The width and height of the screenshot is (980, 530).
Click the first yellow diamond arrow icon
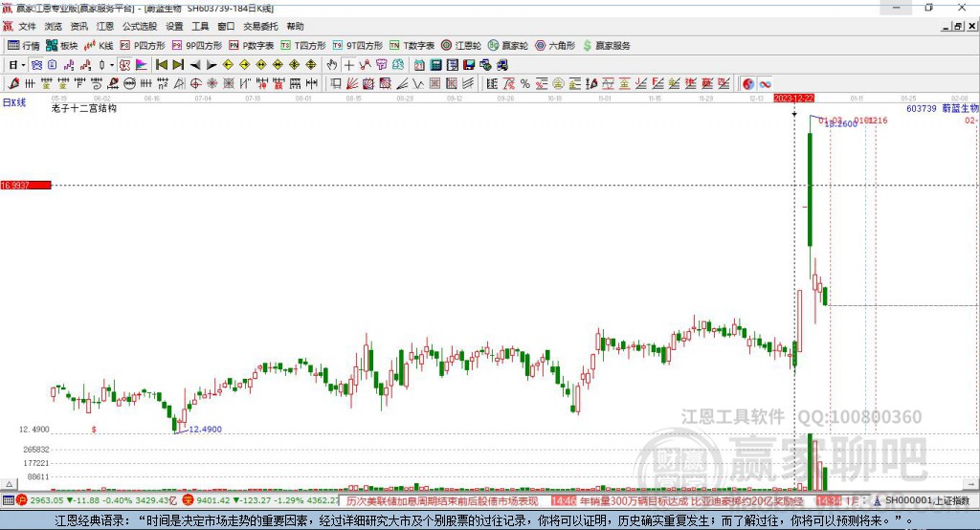pyautogui.click(x=228, y=65)
